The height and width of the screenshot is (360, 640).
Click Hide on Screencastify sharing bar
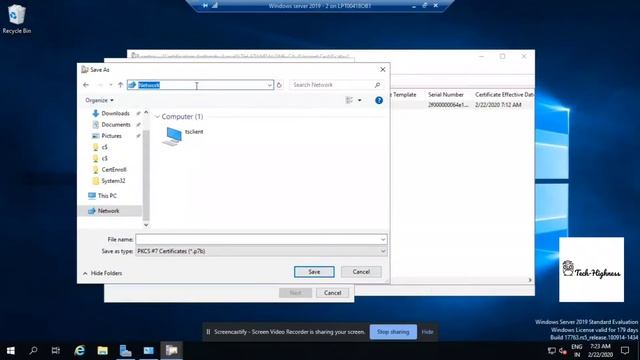427,332
